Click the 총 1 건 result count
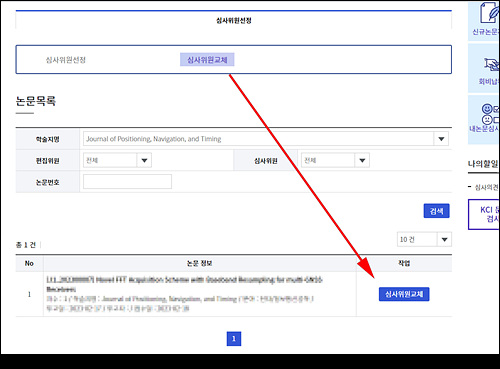The image size is (500, 369). tap(26, 245)
